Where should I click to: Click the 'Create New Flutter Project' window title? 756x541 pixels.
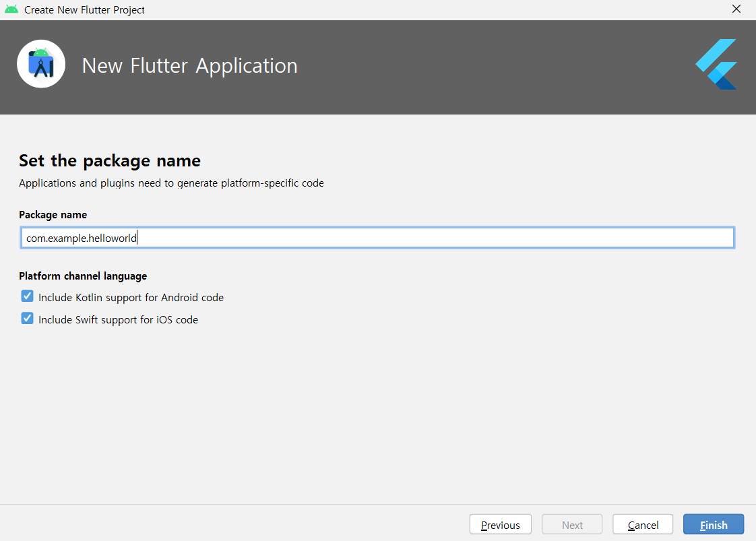coord(84,9)
